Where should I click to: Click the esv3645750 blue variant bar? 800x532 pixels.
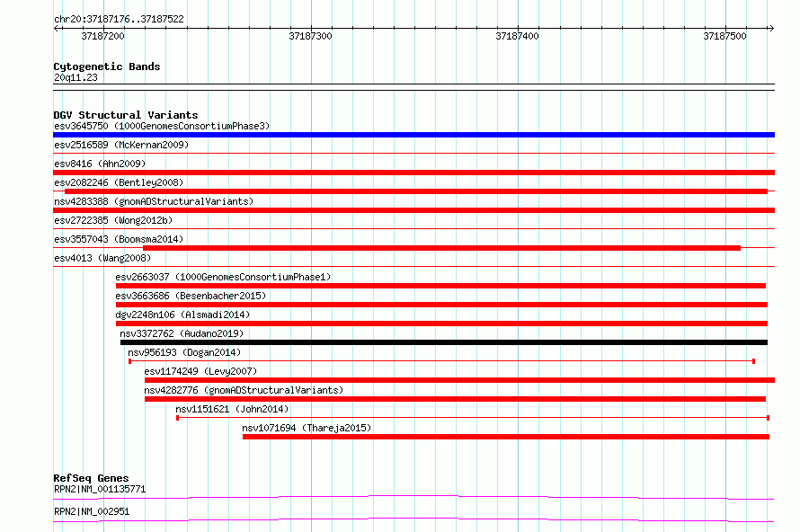point(413,135)
